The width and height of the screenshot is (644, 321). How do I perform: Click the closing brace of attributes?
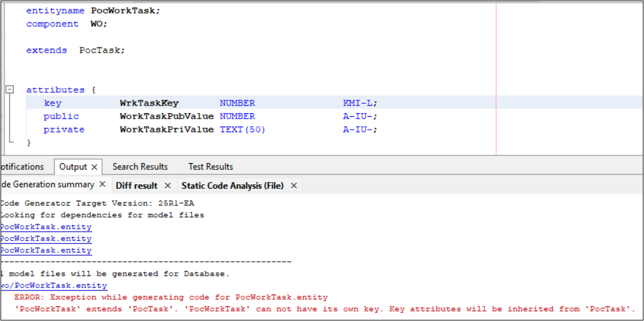[29, 143]
